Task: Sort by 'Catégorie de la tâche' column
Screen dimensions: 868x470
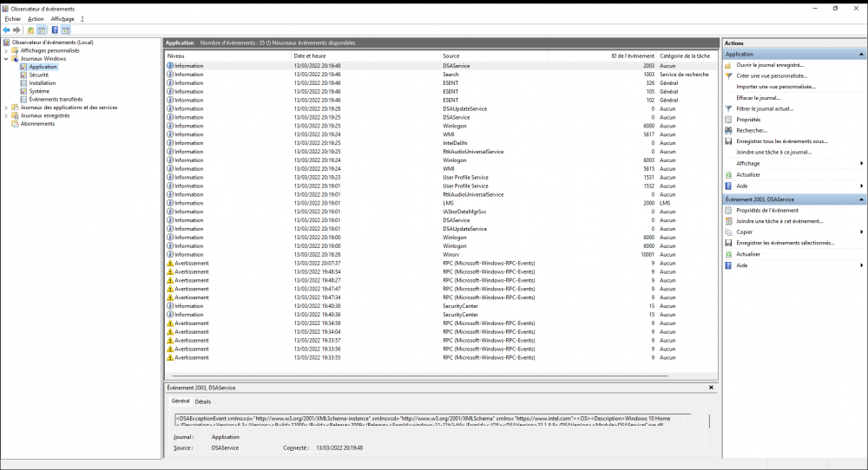Action: point(687,55)
